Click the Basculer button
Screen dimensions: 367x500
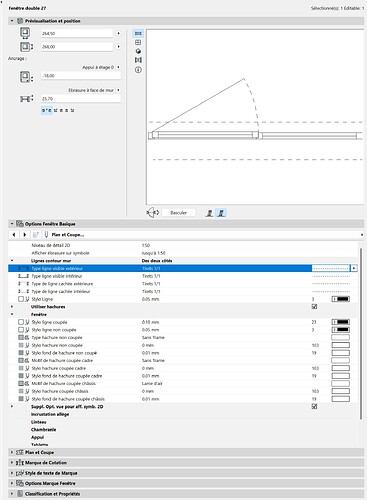pos(178,213)
